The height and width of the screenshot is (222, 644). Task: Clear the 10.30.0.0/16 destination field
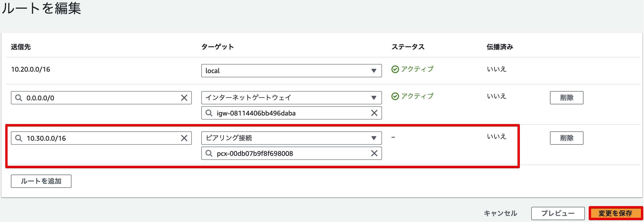184,138
